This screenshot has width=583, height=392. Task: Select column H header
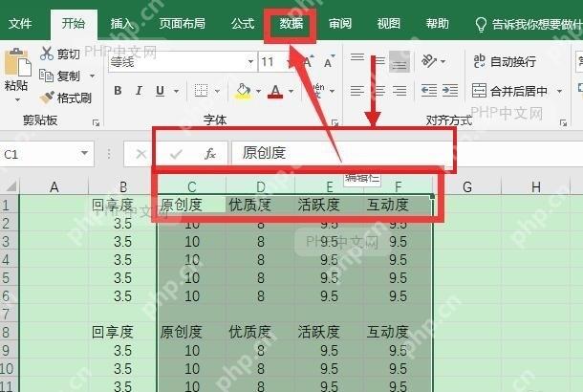[536, 186]
